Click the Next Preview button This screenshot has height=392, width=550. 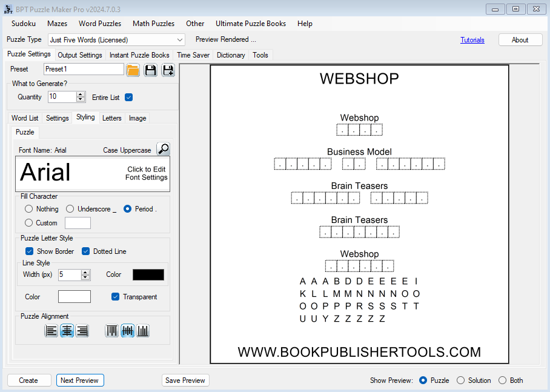pyautogui.click(x=80, y=380)
